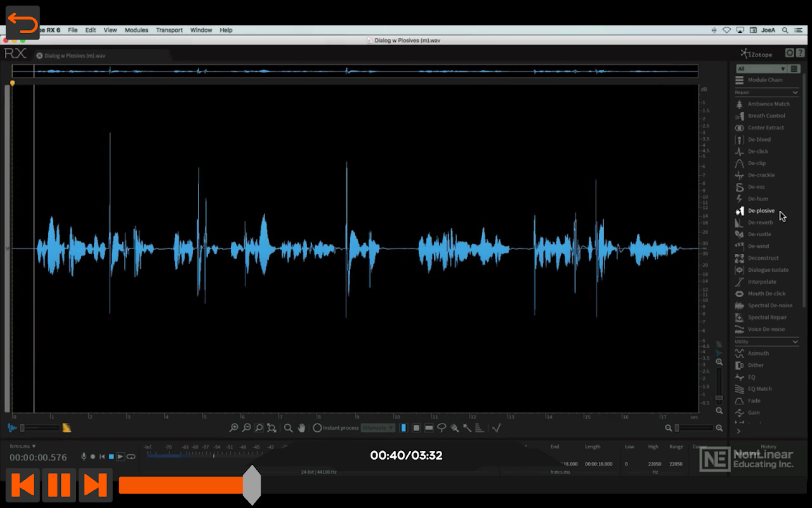Open the De-plosive module
This screenshot has width=812, height=508.
coord(761,211)
